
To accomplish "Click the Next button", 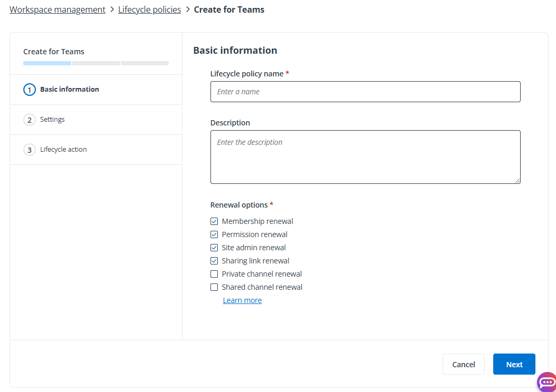I will 514,364.
